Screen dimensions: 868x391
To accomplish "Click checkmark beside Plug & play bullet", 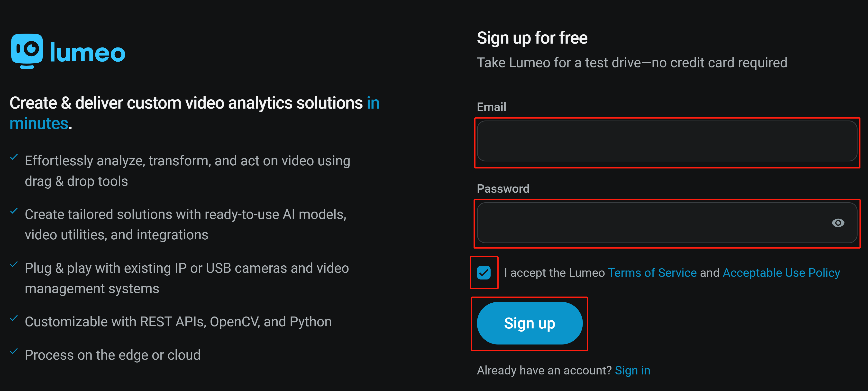I will [x=14, y=264].
